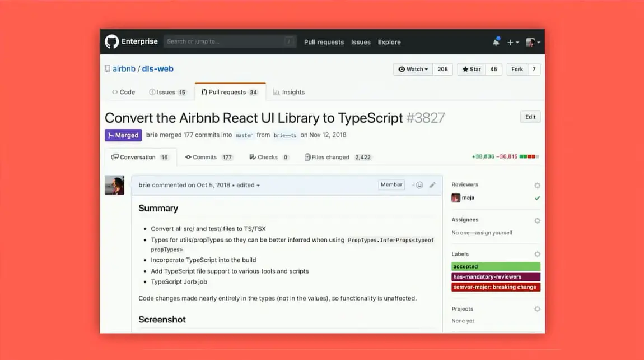This screenshot has height=360, width=644.
Task: Open Pull requests in top navigation
Action: click(324, 42)
